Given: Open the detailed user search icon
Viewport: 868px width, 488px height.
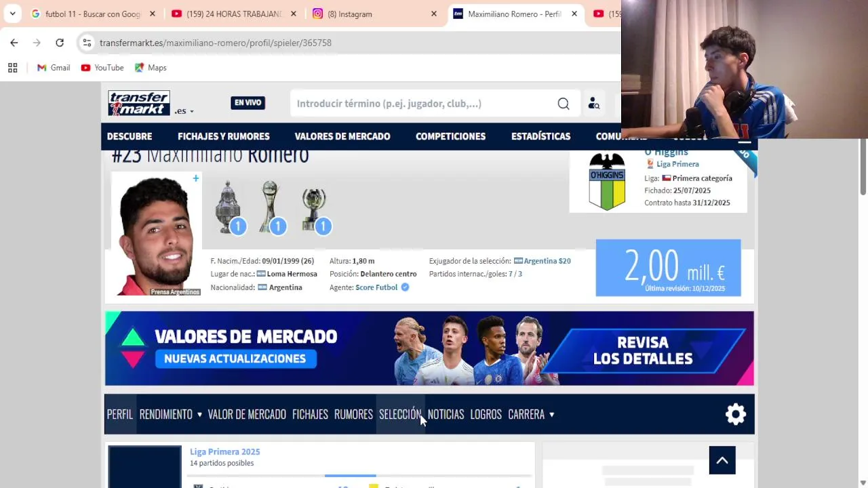Looking at the screenshot, I should coord(594,104).
